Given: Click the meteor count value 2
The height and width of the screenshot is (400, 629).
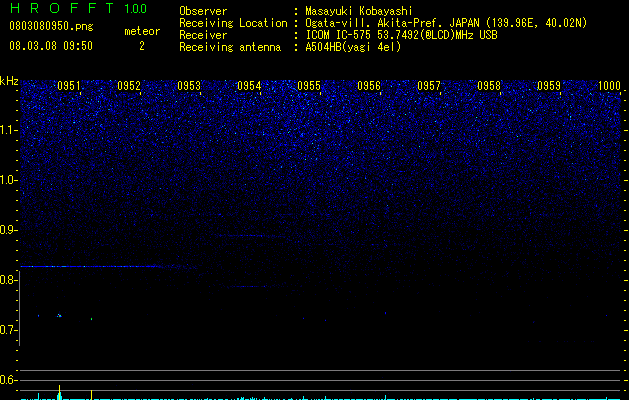Looking at the screenshot, I should 142,46.
